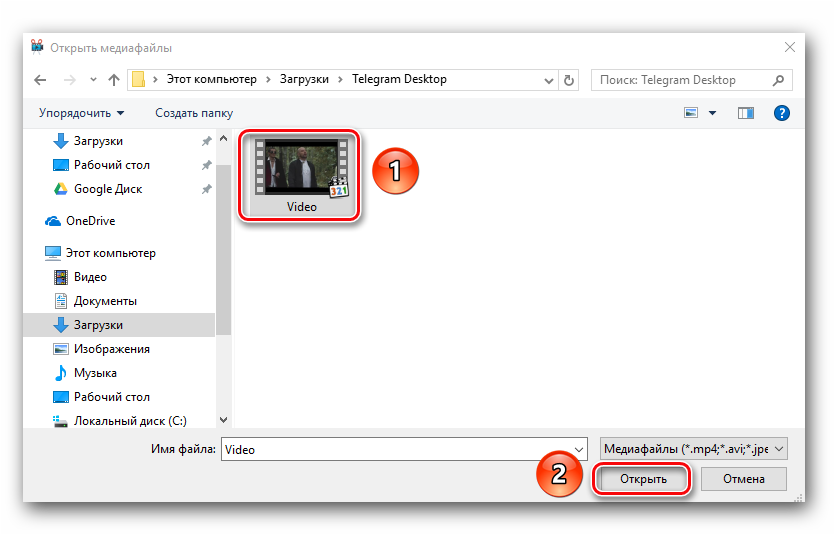Click the sidebar scroll up arrow
Image resolution: width=834 pixels, height=534 pixels.
[x=224, y=139]
